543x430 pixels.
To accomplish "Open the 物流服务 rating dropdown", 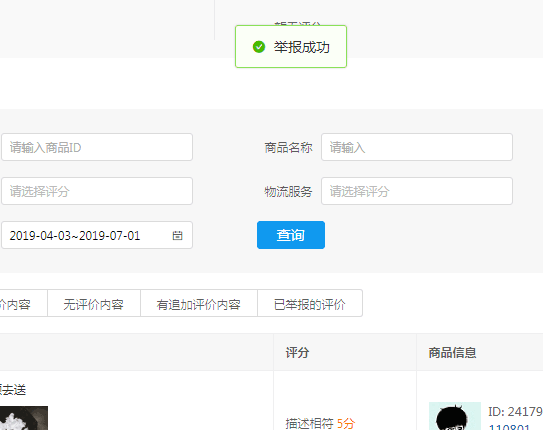I will 417,191.
